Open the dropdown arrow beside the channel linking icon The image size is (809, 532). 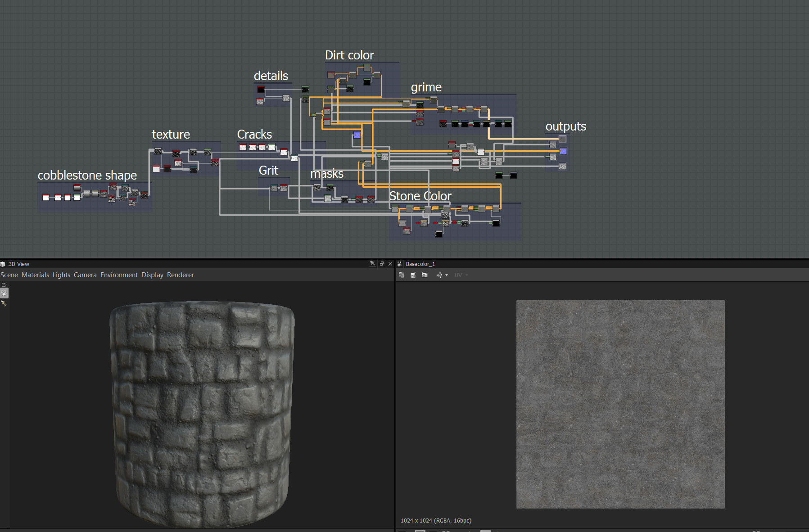coord(446,275)
